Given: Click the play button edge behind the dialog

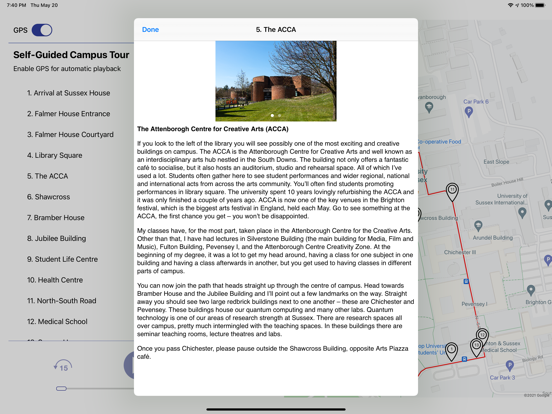Looking at the screenshot, I should pyautogui.click(x=129, y=365).
